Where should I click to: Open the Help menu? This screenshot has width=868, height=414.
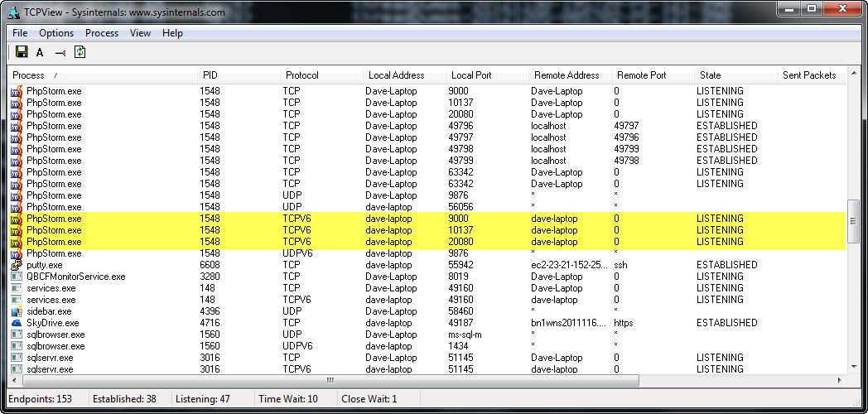click(172, 33)
